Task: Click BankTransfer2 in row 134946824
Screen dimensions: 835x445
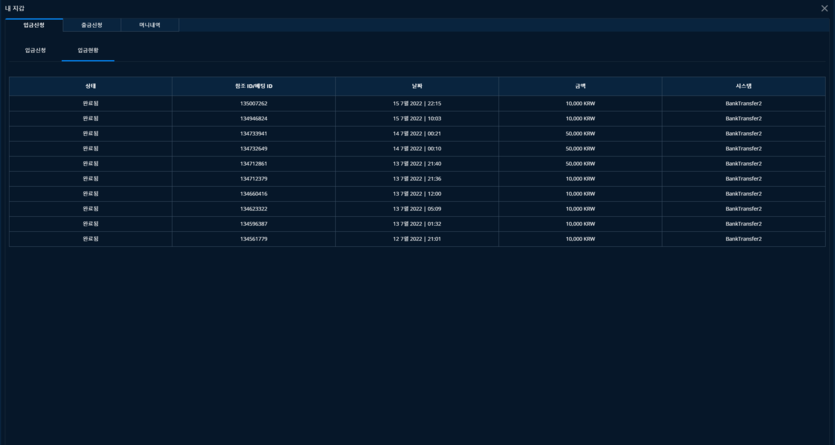Action: coord(743,118)
